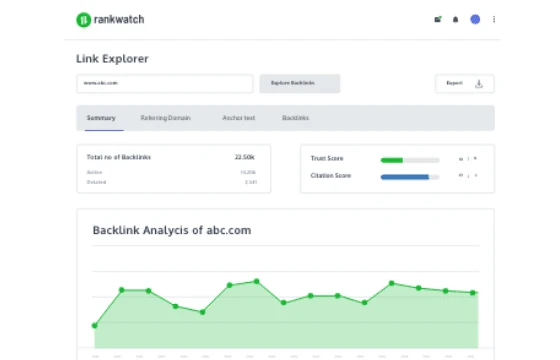
Task: Click the download icon in Export button
Action: pyautogui.click(x=479, y=84)
